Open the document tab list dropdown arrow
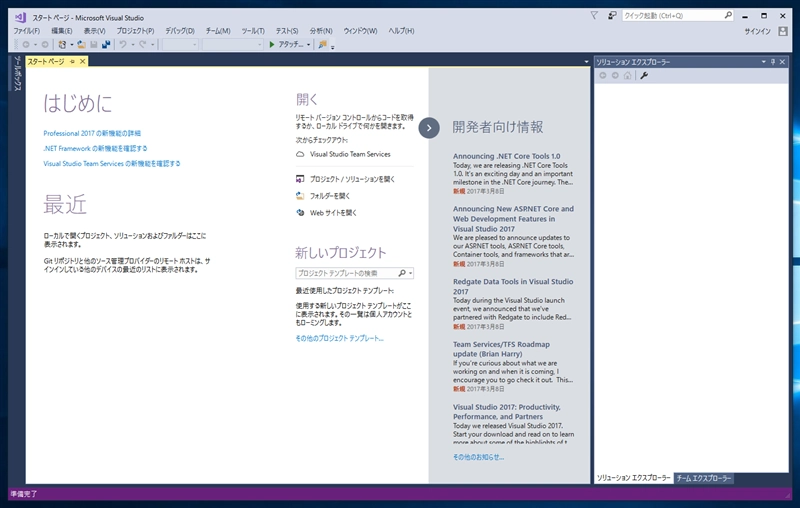 click(586, 62)
